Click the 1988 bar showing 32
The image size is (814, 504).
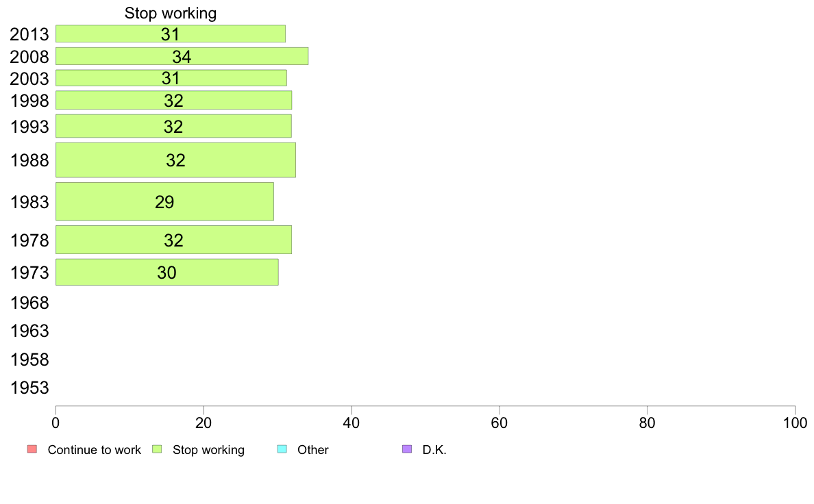point(176,160)
